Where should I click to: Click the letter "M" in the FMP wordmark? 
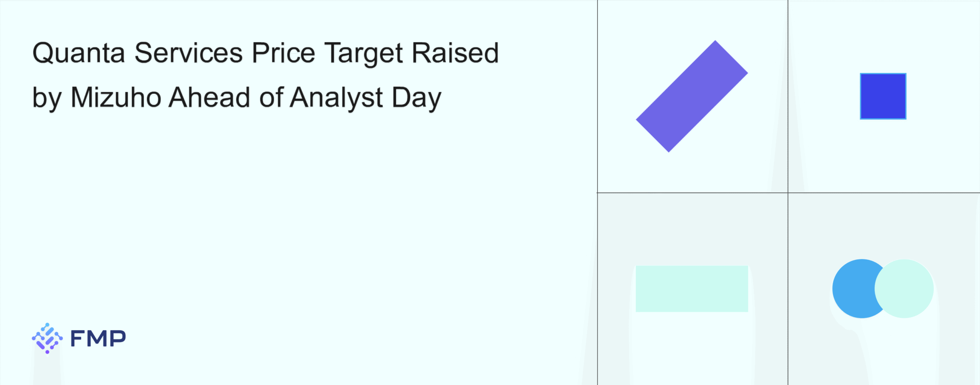[98, 339]
